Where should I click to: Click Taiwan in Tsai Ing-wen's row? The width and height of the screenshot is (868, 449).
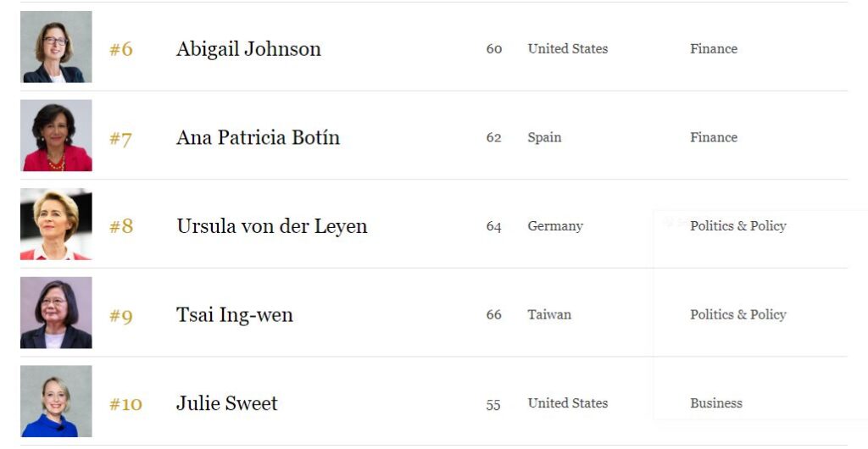[x=549, y=314]
